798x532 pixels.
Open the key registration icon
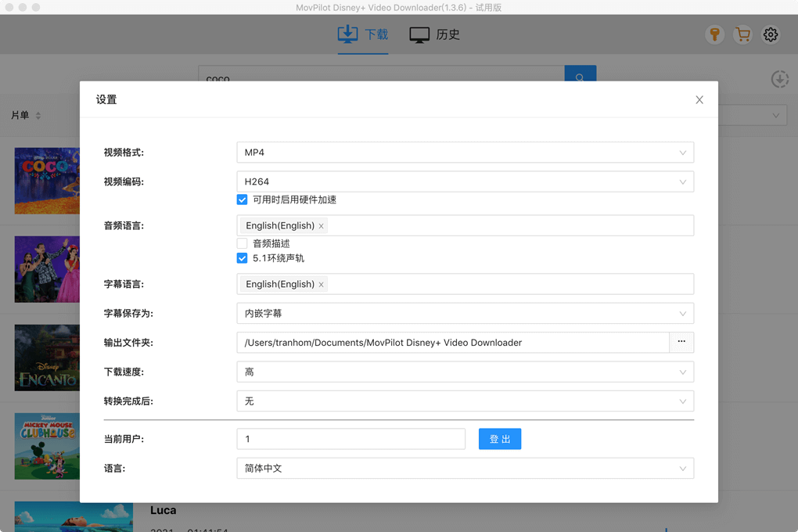click(714, 34)
